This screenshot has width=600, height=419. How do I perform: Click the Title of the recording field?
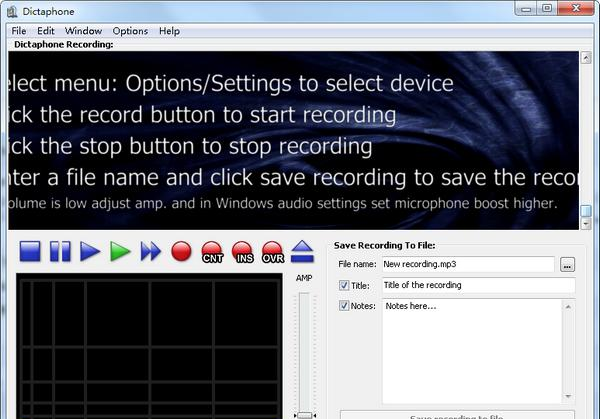tap(479, 285)
